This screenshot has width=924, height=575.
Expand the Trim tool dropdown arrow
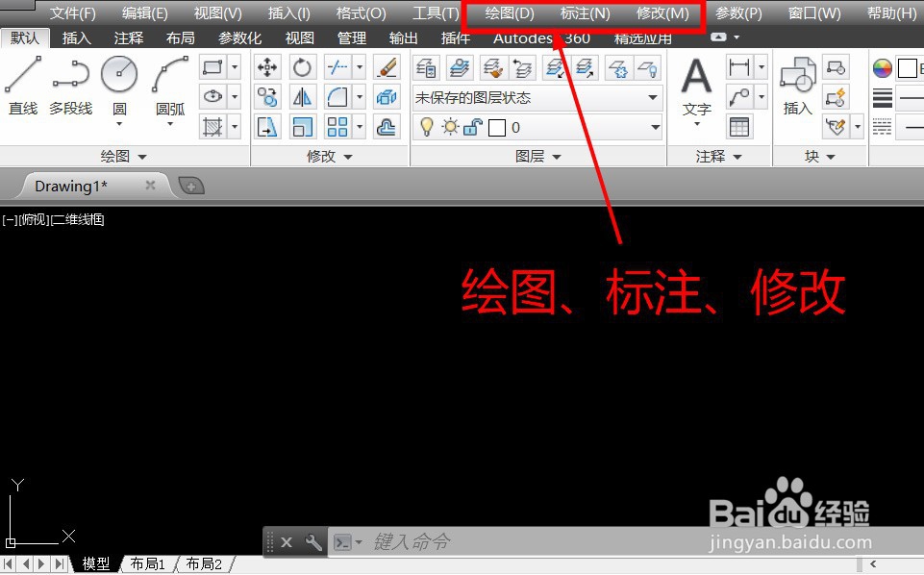(360, 67)
